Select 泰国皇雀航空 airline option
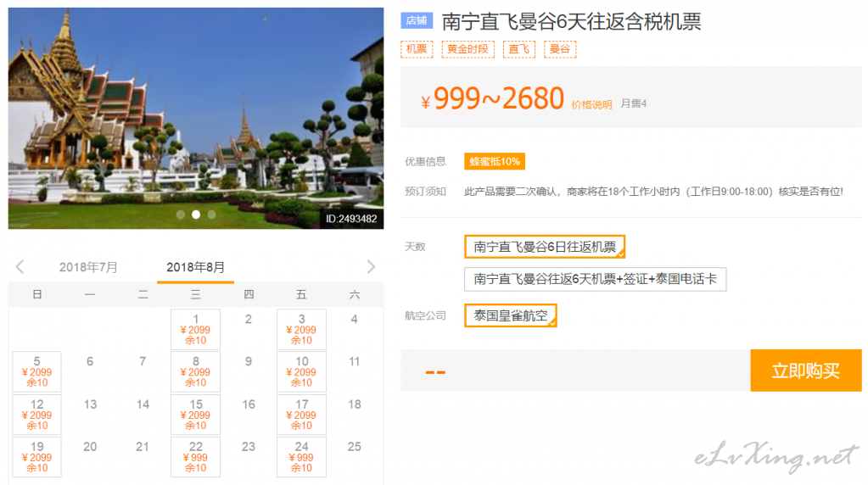 point(511,315)
